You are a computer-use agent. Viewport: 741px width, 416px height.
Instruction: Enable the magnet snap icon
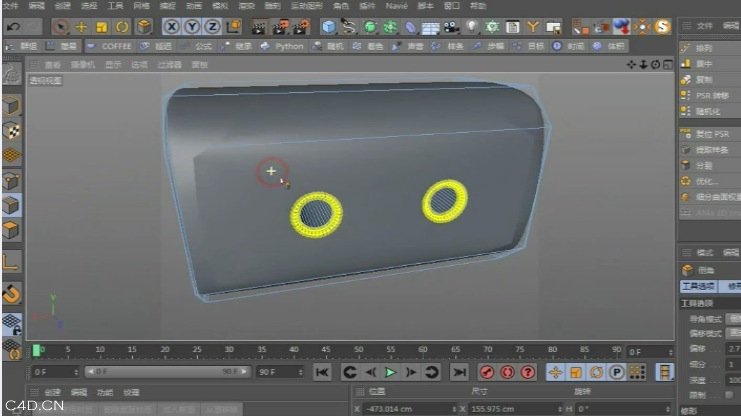[11, 294]
